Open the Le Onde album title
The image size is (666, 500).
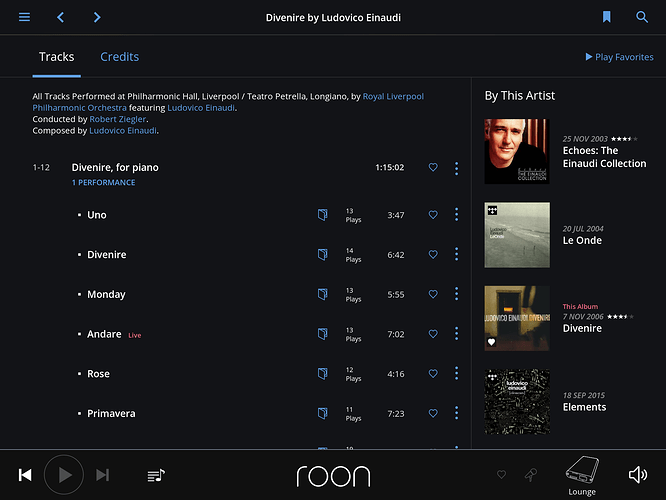pyautogui.click(x=582, y=240)
